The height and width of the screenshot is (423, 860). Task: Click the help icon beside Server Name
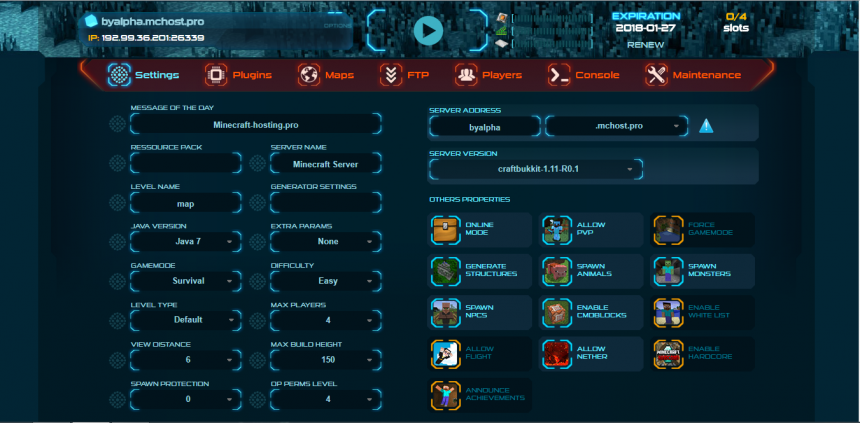click(258, 163)
